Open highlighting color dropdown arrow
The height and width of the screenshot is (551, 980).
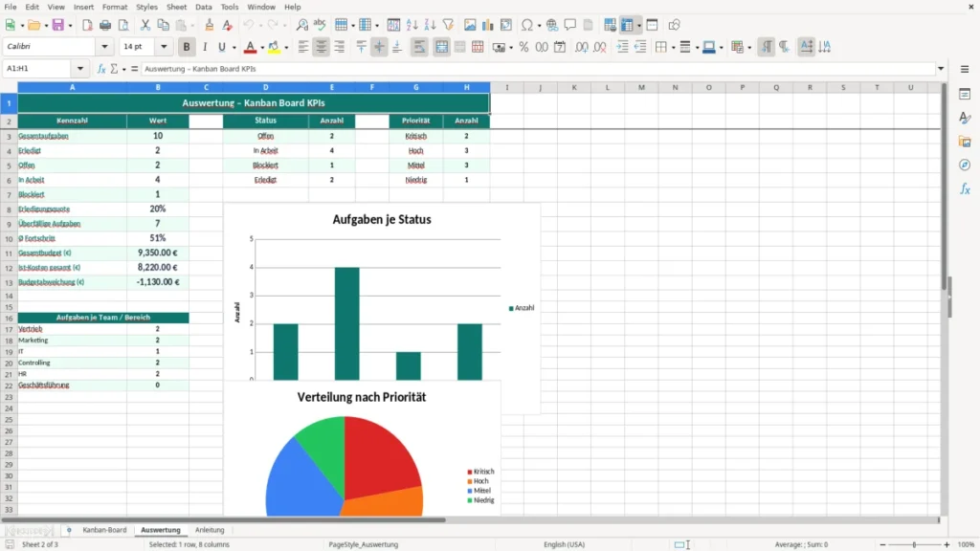pyautogui.click(x=286, y=48)
